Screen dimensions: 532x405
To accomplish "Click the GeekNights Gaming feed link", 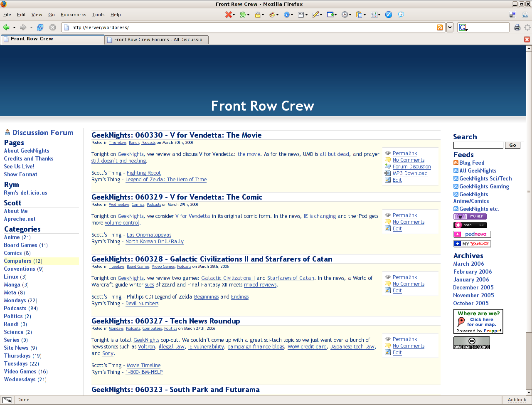I will [484, 187].
